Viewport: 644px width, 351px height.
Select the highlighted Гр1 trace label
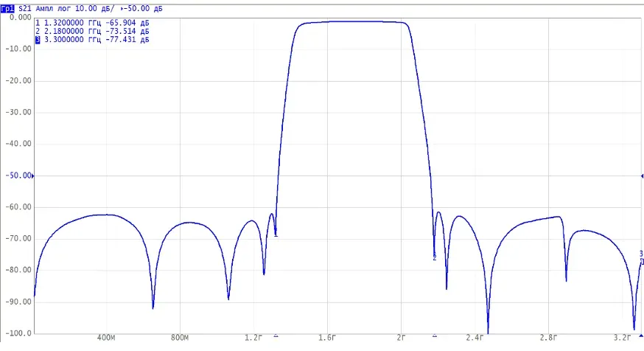(x=8, y=9)
